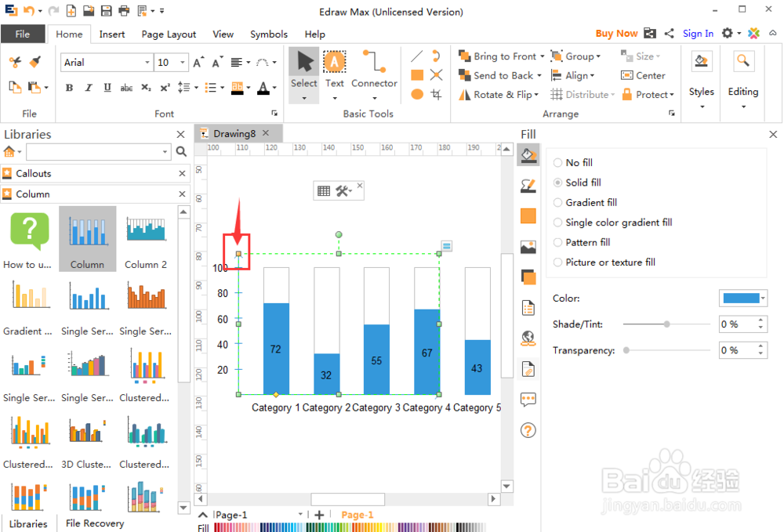Viewport: 784px width, 532px height.
Task: Select the Solid fill option
Action: tap(577, 183)
